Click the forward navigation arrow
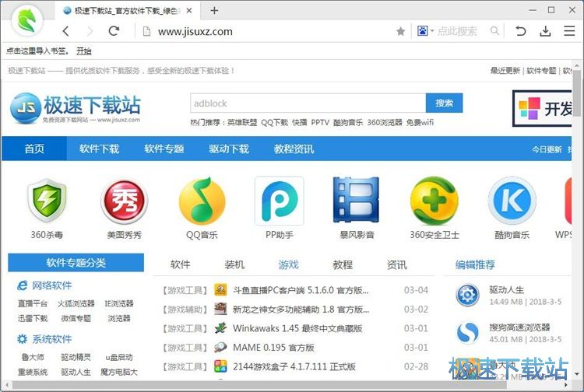584x392 pixels. (90, 31)
